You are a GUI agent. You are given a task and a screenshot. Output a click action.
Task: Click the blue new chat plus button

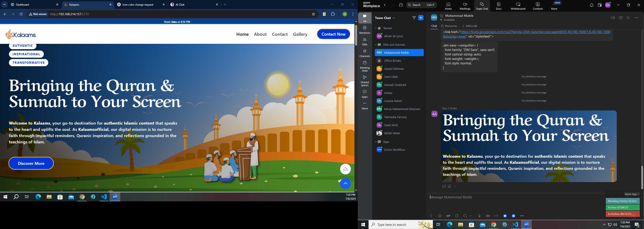(x=421, y=18)
